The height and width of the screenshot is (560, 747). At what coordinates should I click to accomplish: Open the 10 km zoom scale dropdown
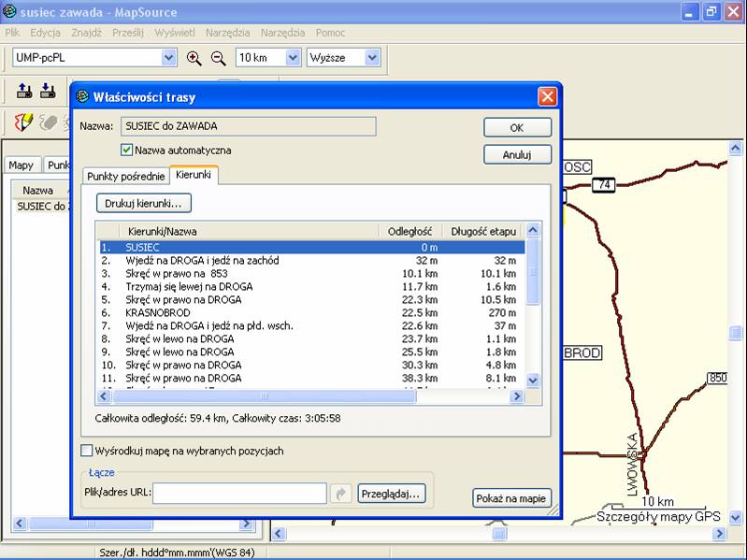pos(293,58)
